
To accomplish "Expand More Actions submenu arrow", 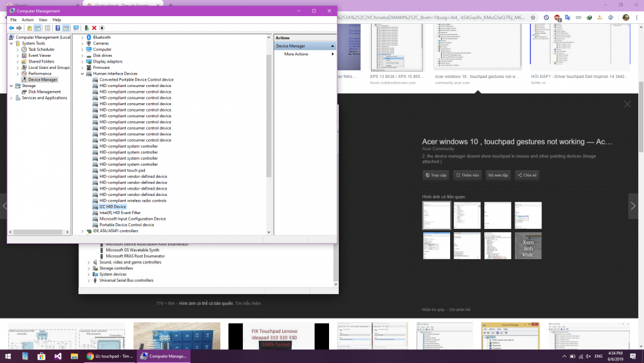I will pos(332,54).
